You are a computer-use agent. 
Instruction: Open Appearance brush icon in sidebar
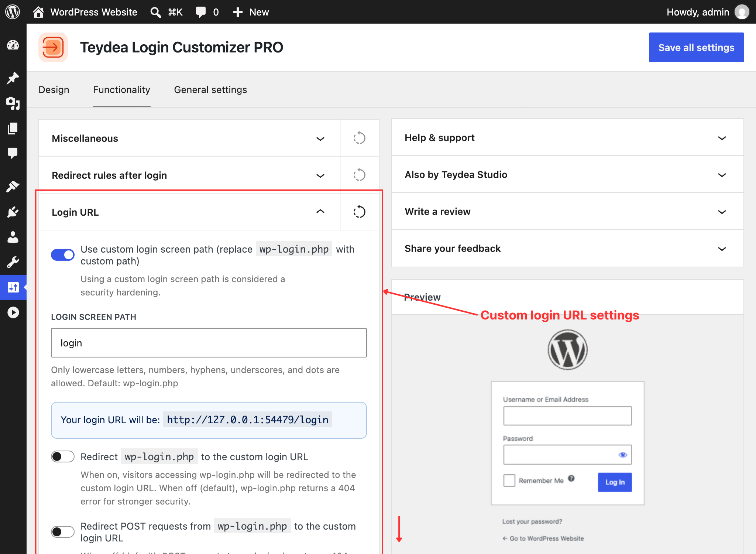[13, 186]
